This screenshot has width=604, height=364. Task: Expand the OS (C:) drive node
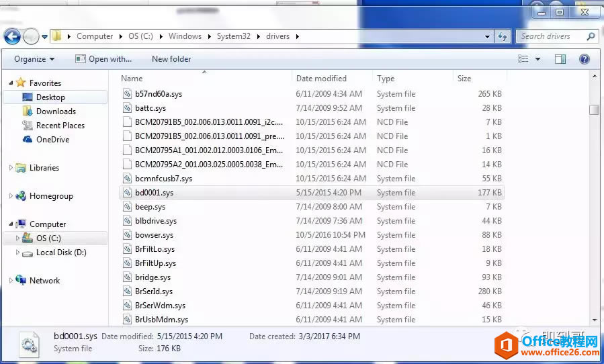(17, 238)
